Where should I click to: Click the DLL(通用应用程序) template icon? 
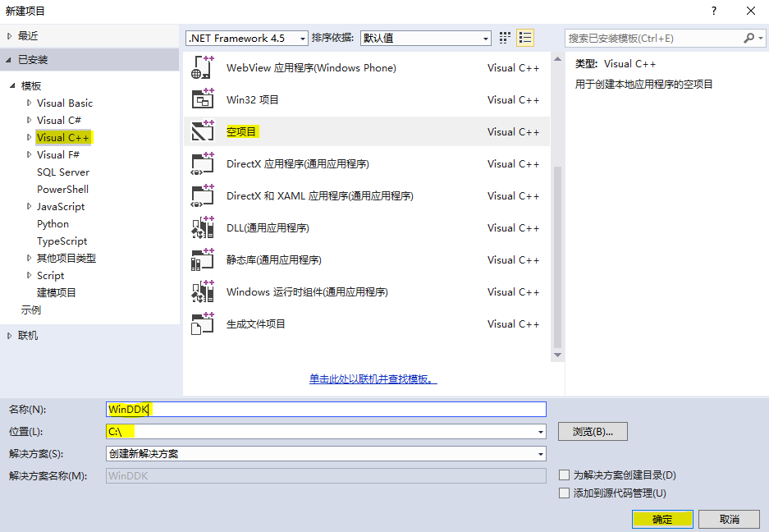[203, 227]
